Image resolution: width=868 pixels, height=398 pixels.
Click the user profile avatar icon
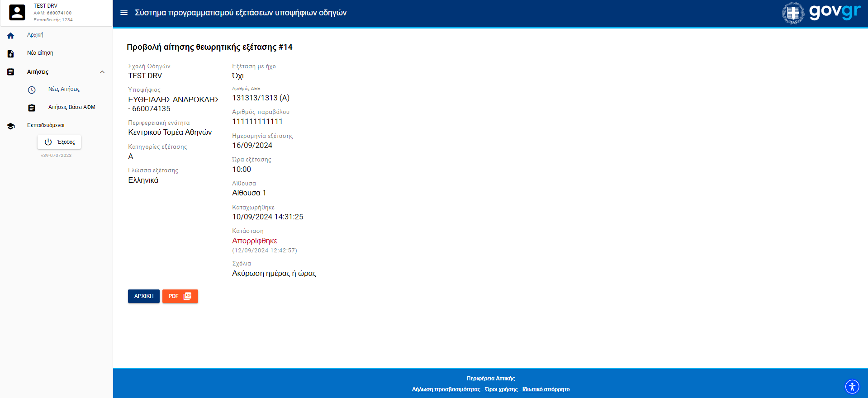click(17, 13)
